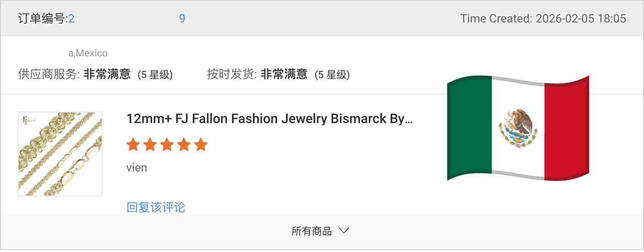
Task: Select the review comment text vien
Action: (x=137, y=167)
